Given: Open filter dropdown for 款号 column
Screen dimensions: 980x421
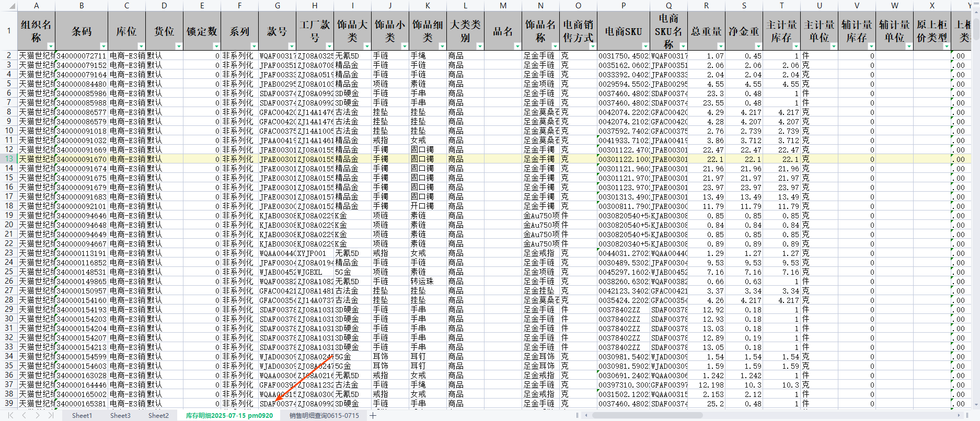Looking at the screenshot, I should click(x=291, y=46).
